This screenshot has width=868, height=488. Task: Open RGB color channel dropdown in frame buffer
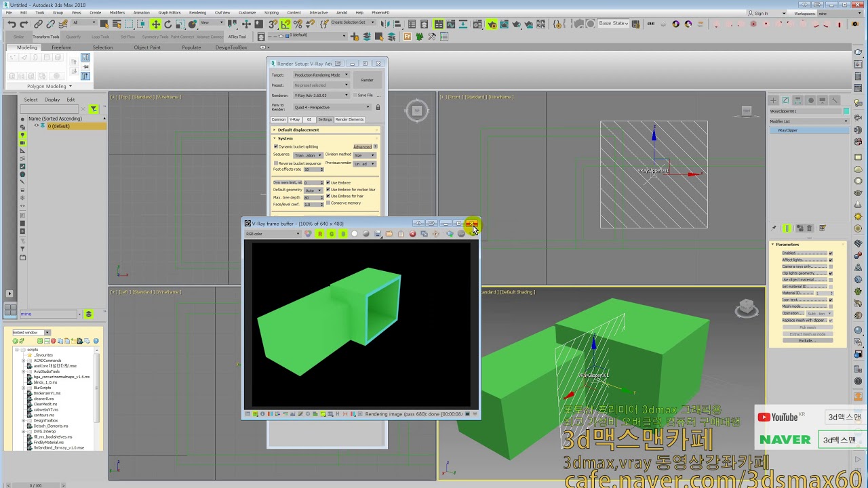click(273, 234)
